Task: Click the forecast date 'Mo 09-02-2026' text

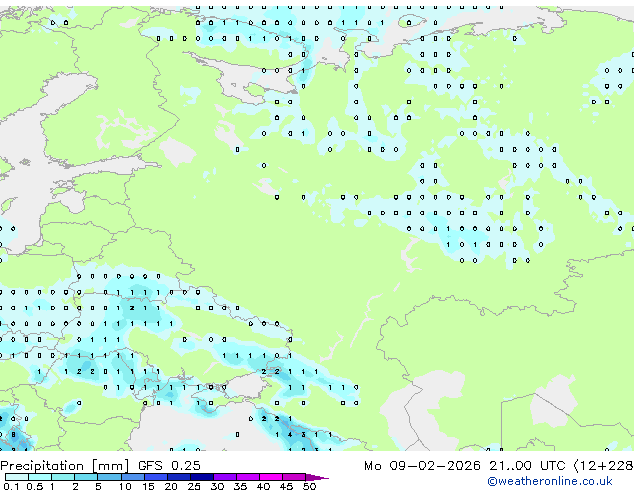Action: tap(422, 466)
